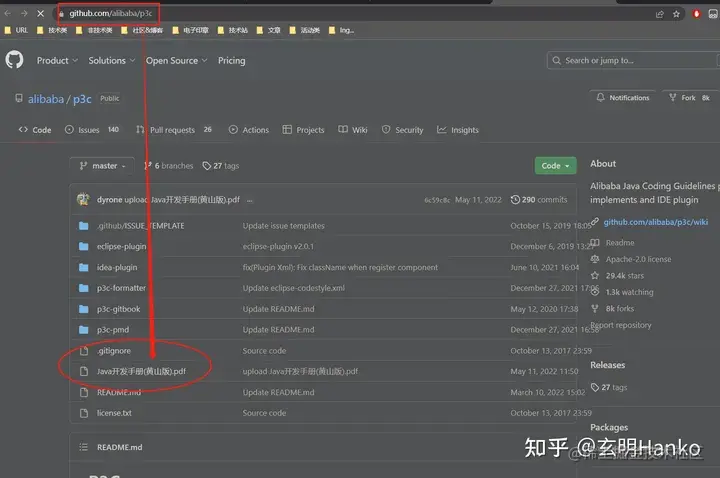Viewport: 720px width, 478px height.
Task: Open the Apache-2.0 license link
Action: tap(631, 259)
